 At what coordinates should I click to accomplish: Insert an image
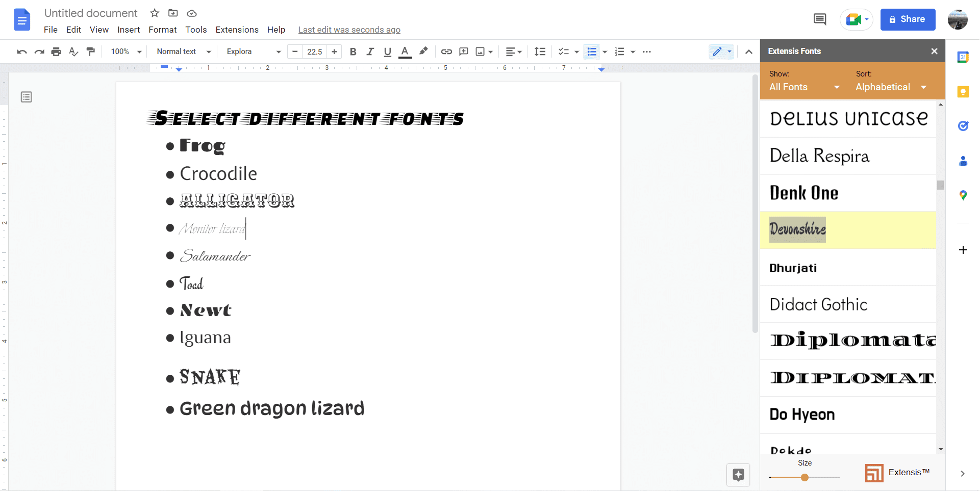[x=480, y=51]
